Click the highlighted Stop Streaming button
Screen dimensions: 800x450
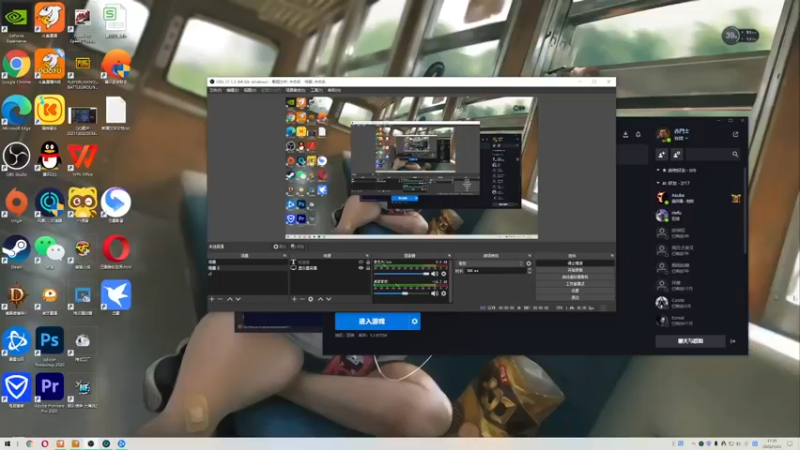point(575,263)
